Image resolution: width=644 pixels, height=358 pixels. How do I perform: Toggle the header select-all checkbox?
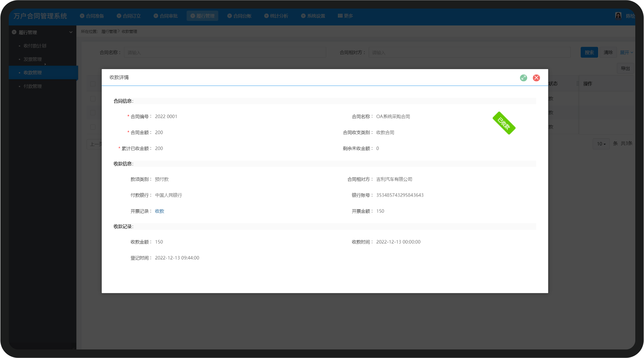pyautogui.click(x=93, y=84)
